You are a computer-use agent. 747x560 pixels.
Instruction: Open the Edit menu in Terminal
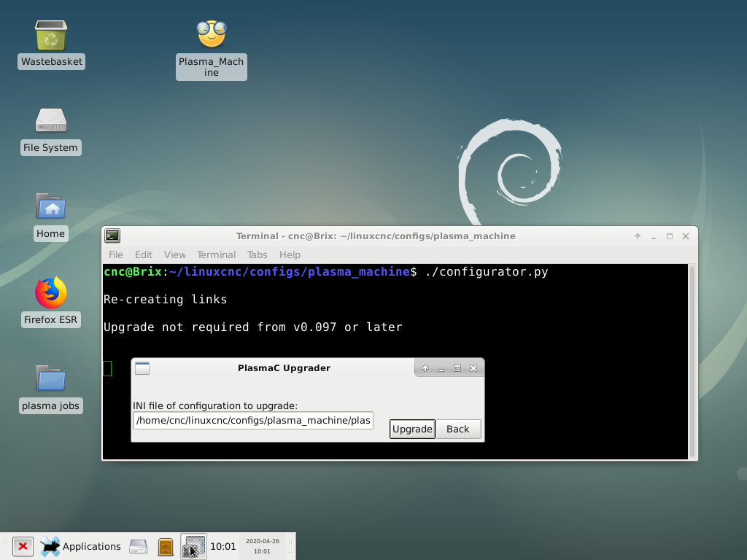tap(144, 254)
